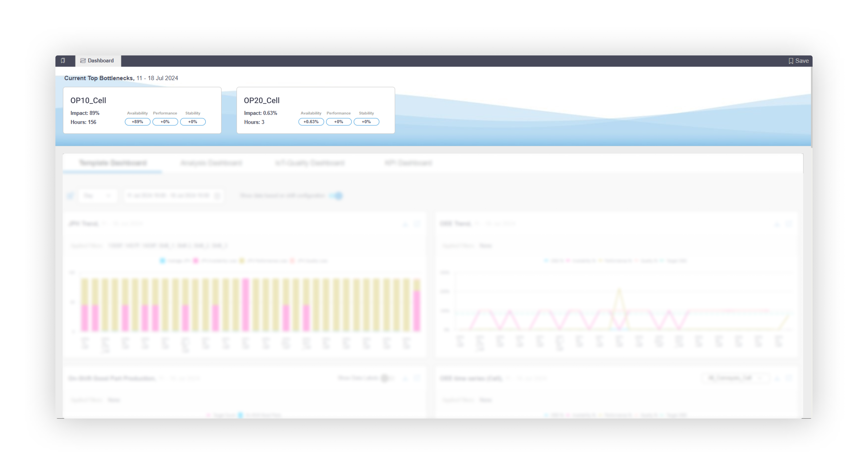Click the +0% Stability pill in the OP20_Cell card
This screenshot has height=474, width=868.
366,122
